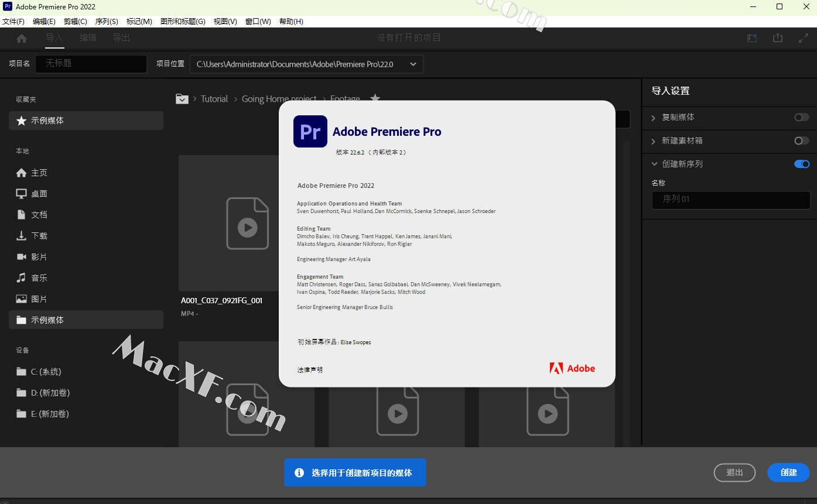
Task: Toggle the 新建素材箱 switch
Action: pyautogui.click(x=801, y=140)
